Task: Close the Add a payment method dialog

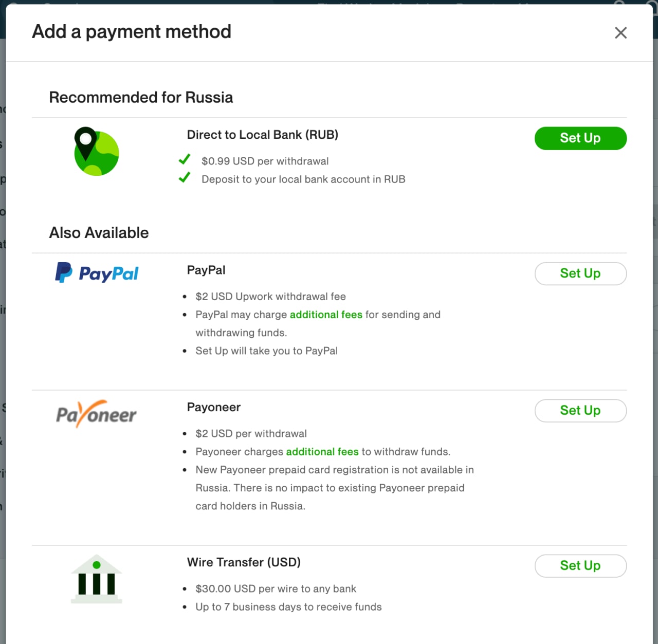Action: tap(620, 33)
